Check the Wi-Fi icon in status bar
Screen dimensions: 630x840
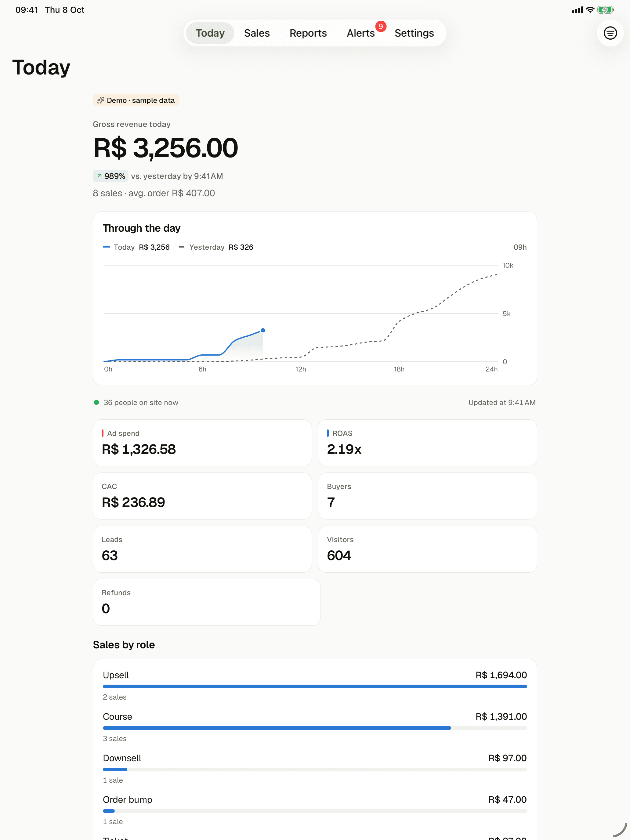590,10
